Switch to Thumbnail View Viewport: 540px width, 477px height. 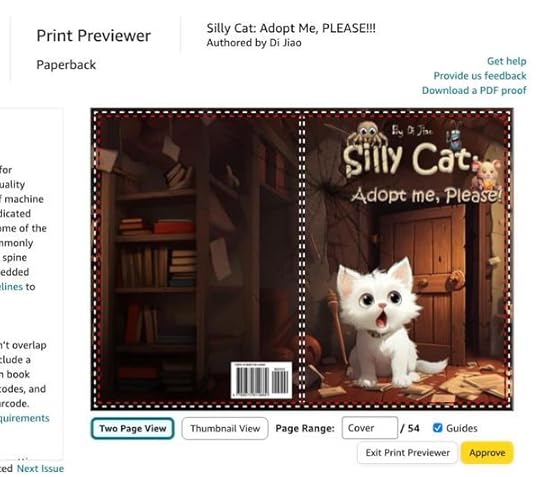click(225, 428)
